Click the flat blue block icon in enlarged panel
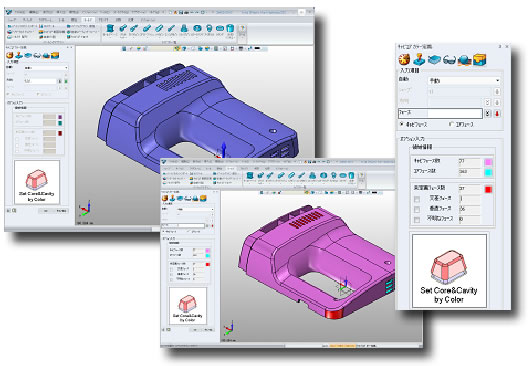This screenshot has height=366, width=528. click(x=434, y=60)
